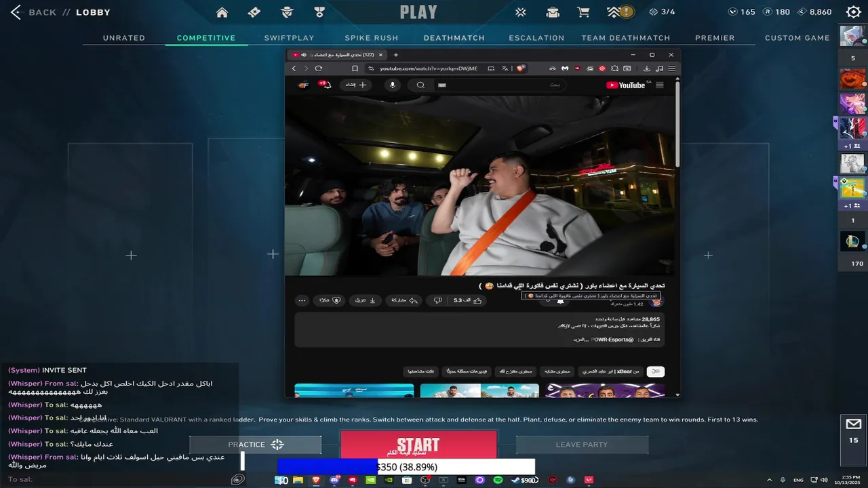Switch to Team Deathmatch mode tab
The height and width of the screenshot is (488, 868).
coord(626,38)
